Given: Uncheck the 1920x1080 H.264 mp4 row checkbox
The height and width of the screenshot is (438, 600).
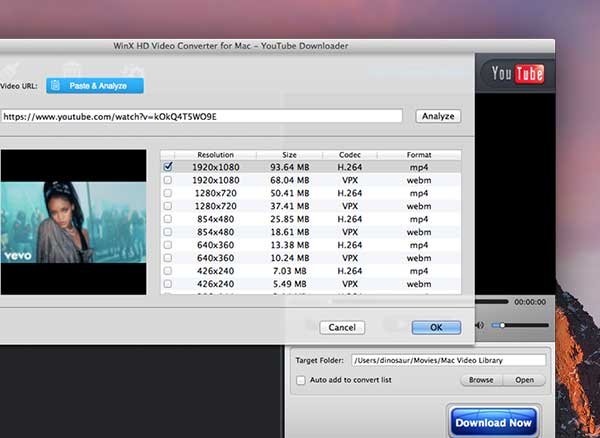Looking at the screenshot, I should tap(168, 166).
